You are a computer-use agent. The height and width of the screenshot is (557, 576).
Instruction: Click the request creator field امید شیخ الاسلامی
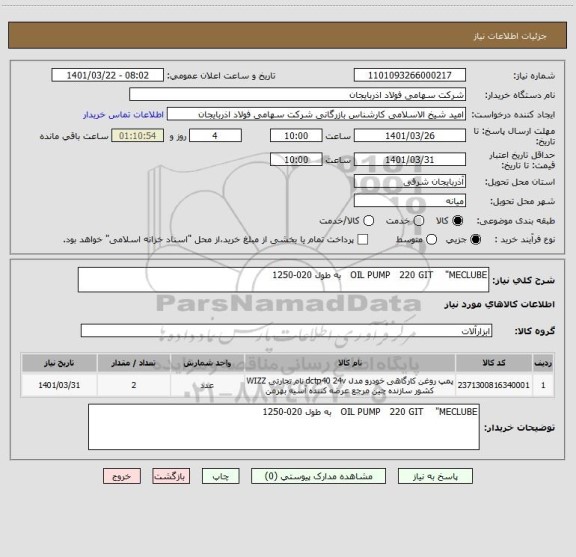click(316, 114)
